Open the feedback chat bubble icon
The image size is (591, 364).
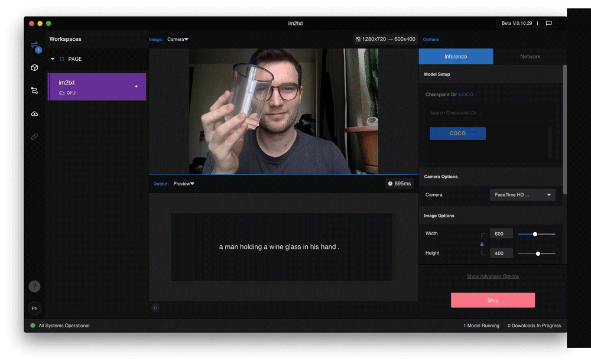coord(548,24)
